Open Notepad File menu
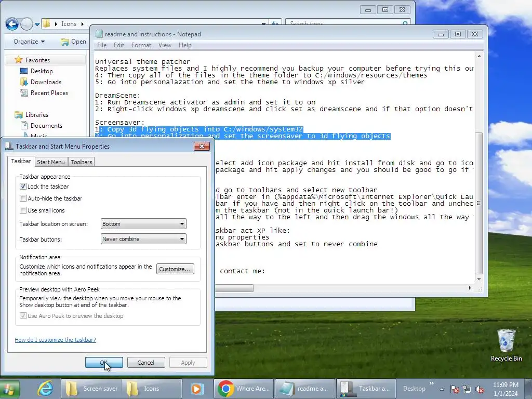 pyautogui.click(x=102, y=45)
